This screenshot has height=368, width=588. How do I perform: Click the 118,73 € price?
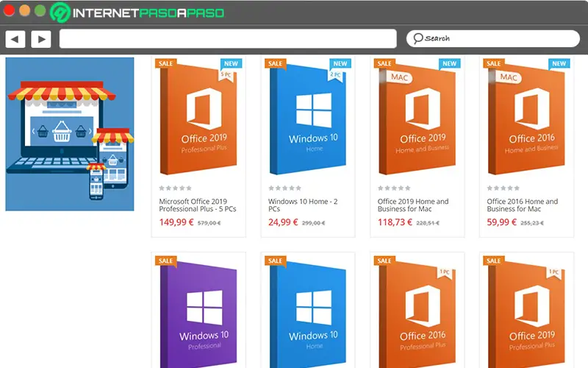click(x=395, y=222)
